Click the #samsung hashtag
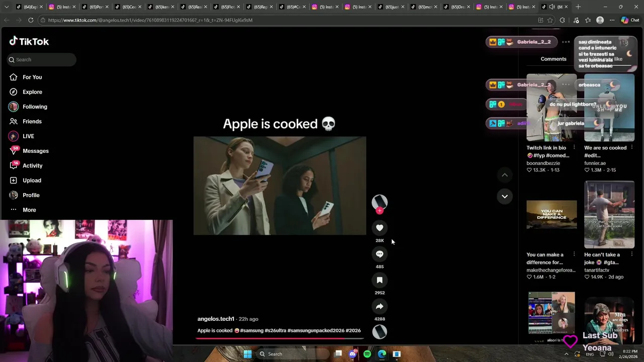Image resolution: width=644 pixels, height=362 pixels. (252, 330)
